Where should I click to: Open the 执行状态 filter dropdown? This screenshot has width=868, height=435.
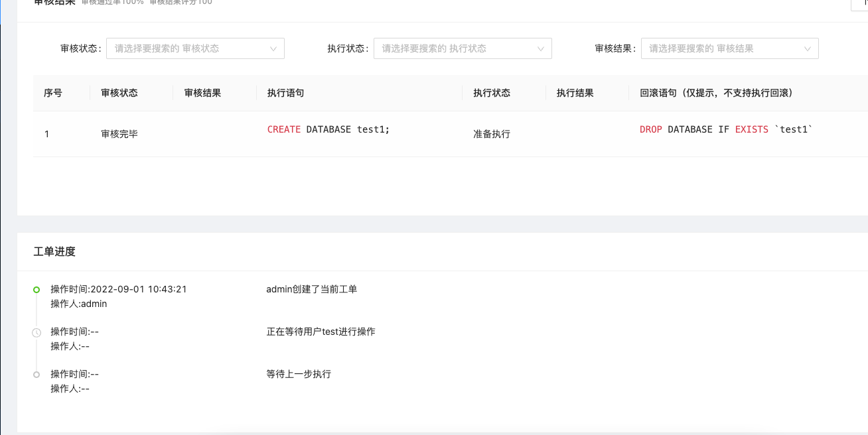463,48
